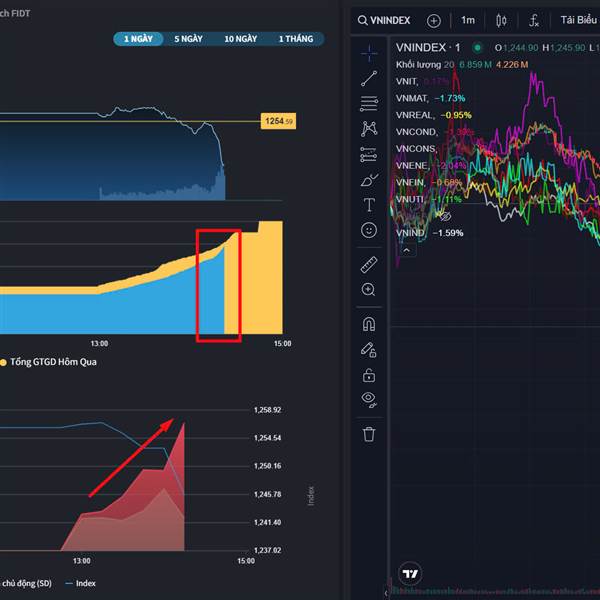
Task: Hide all drawings with the eye icon
Action: coord(369,400)
